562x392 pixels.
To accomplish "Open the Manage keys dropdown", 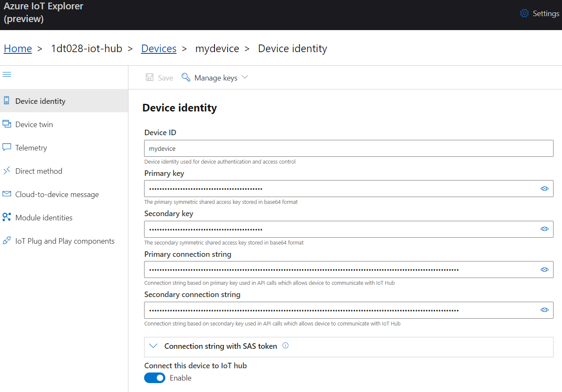I will click(x=245, y=78).
